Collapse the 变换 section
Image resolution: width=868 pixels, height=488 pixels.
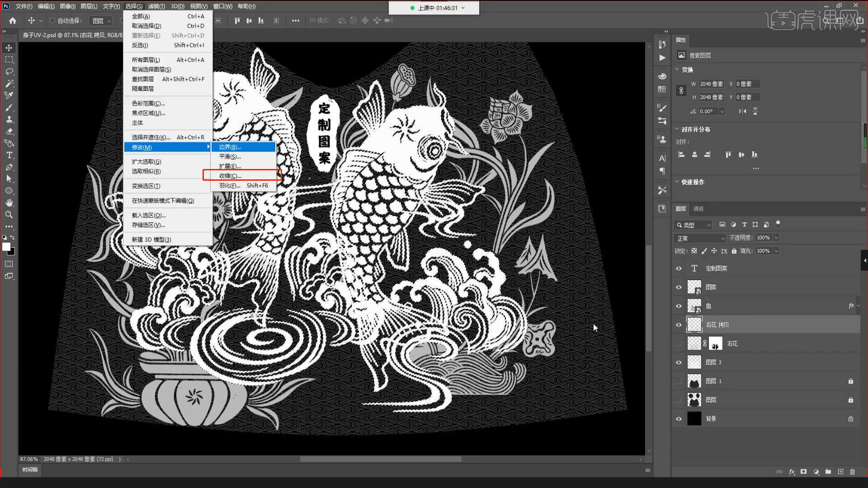[677, 70]
